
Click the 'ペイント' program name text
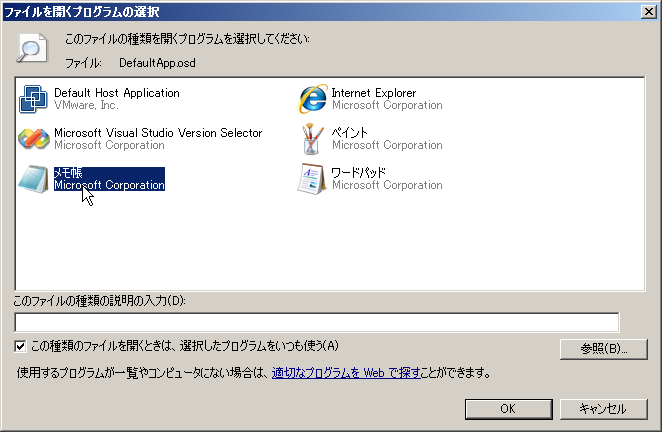point(349,133)
